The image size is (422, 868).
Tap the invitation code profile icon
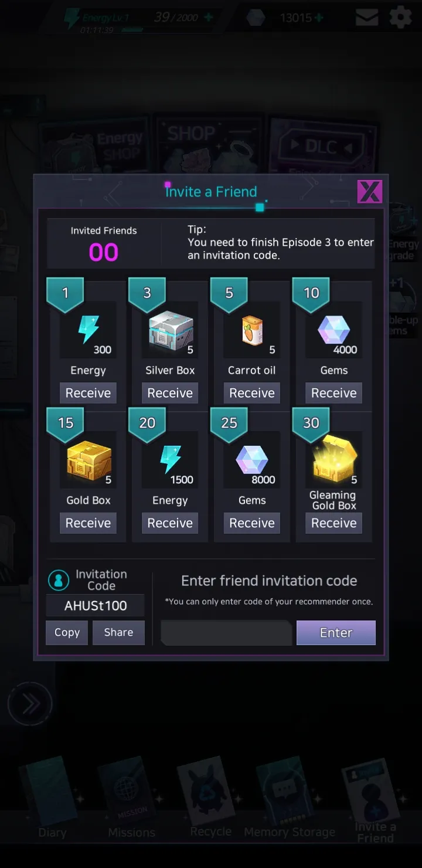(x=58, y=580)
